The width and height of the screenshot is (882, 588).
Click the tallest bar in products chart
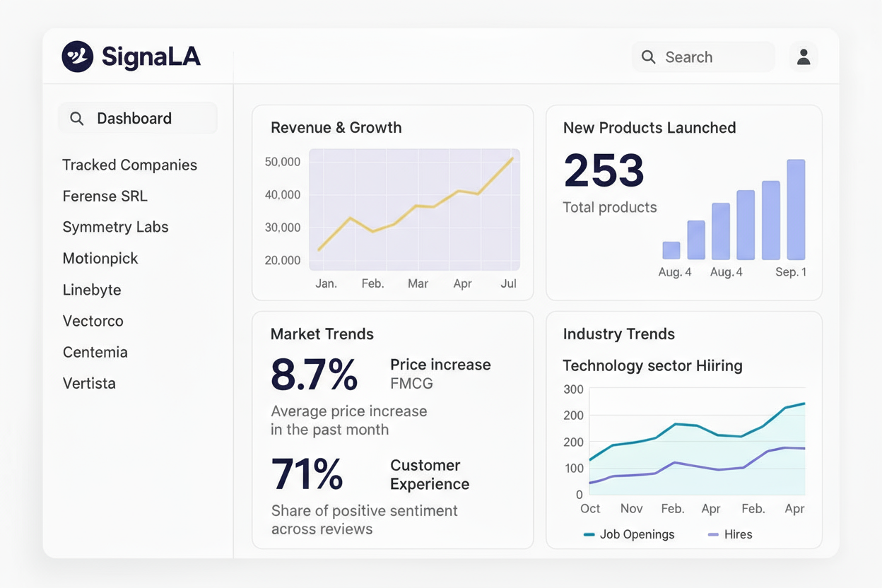(796, 210)
